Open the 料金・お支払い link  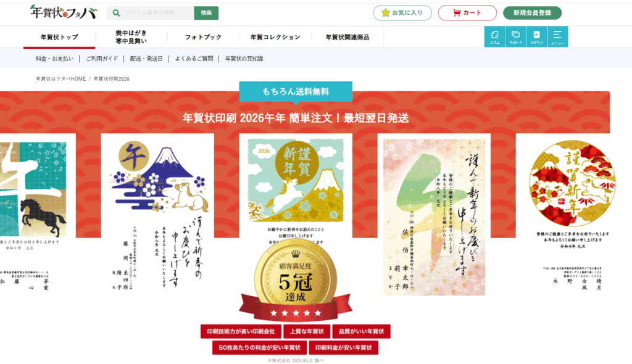[x=55, y=59]
